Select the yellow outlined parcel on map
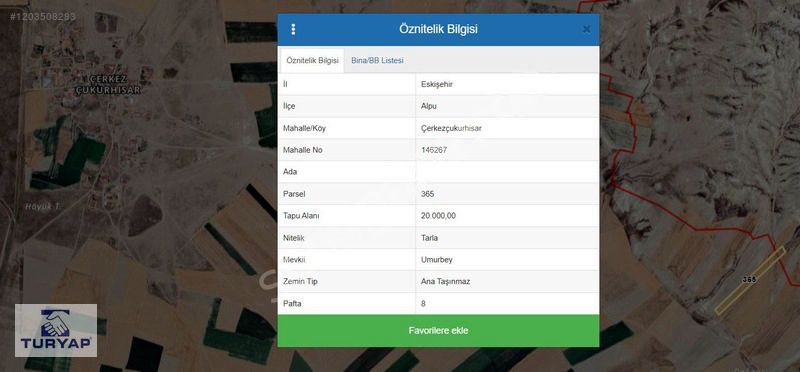800x372 pixels. point(749,280)
